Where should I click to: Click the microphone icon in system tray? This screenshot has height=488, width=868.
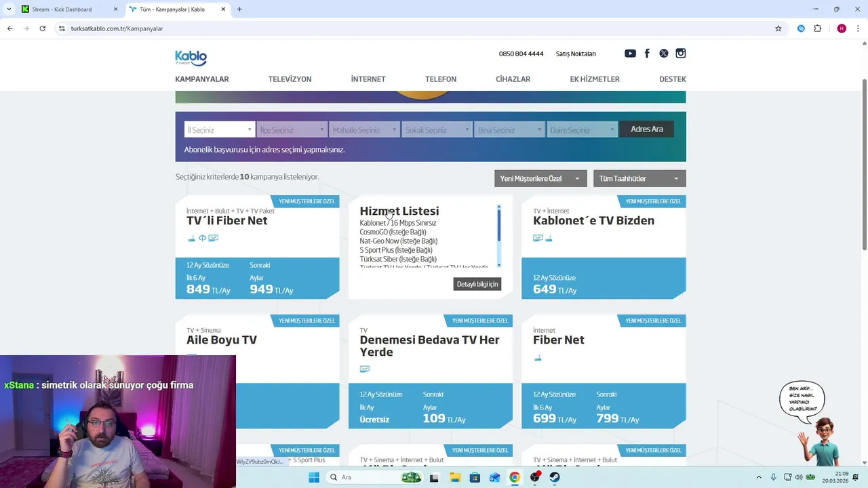(x=773, y=477)
